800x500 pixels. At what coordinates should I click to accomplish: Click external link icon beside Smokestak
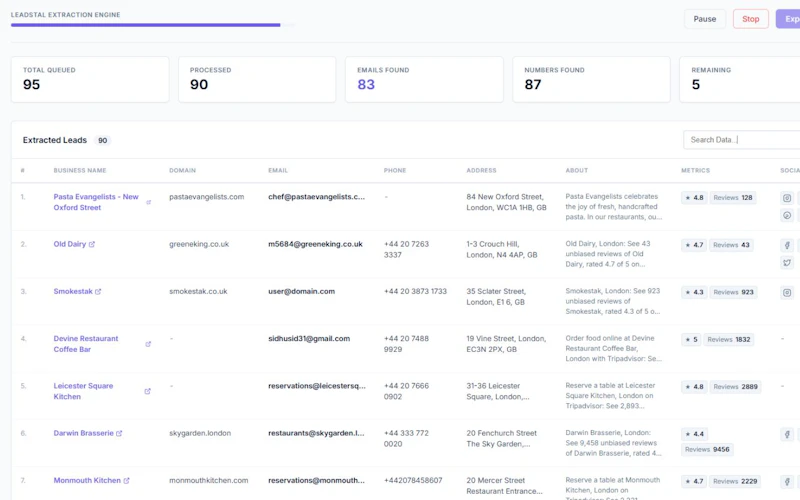[x=98, y=292]
